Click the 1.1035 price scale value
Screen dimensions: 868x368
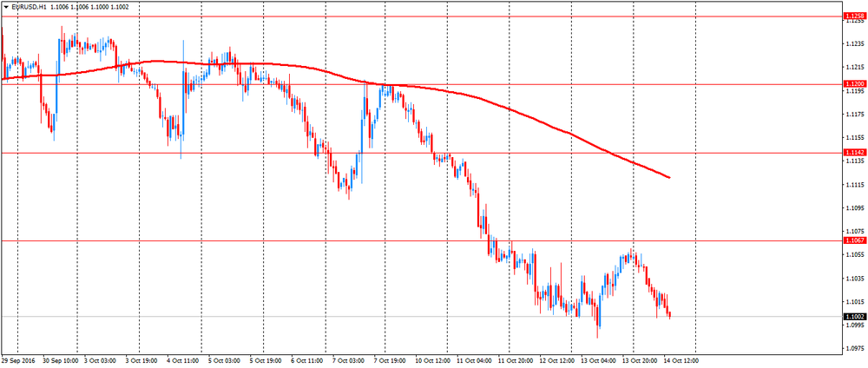[853, 279]
